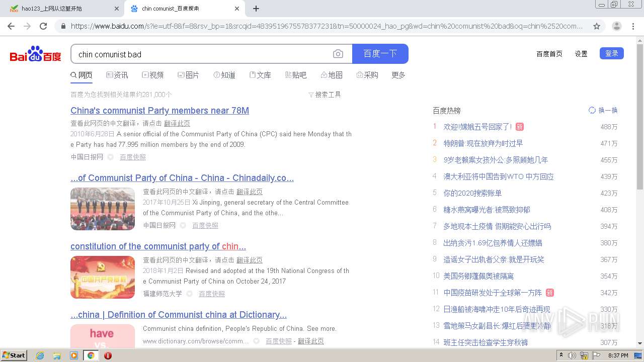
Task: Select the 网页 search tab
Action: click(82, 75)
